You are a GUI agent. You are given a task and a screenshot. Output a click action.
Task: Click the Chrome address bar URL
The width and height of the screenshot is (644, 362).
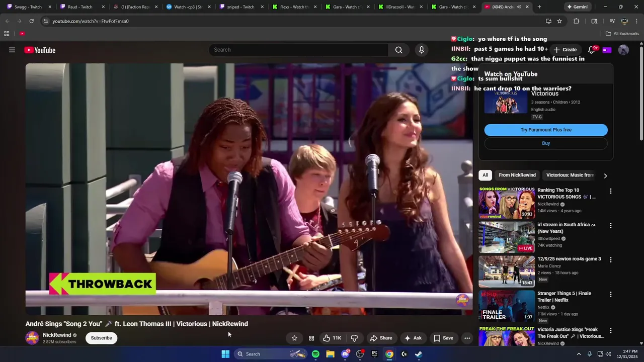91,21
